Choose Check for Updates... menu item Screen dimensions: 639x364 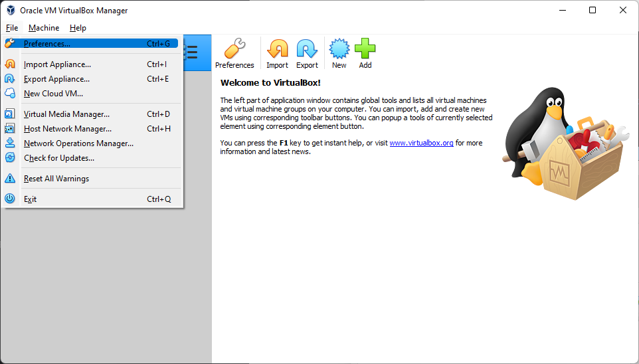coord(58,158)
